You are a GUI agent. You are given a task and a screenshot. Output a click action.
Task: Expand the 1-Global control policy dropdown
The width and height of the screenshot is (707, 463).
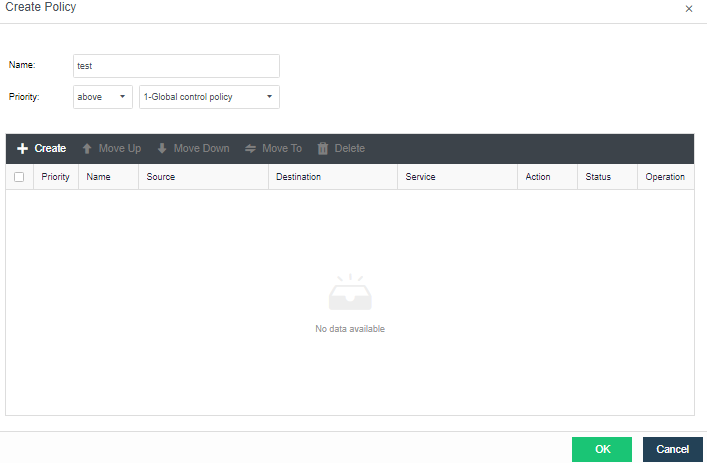(x=209, y=97)
